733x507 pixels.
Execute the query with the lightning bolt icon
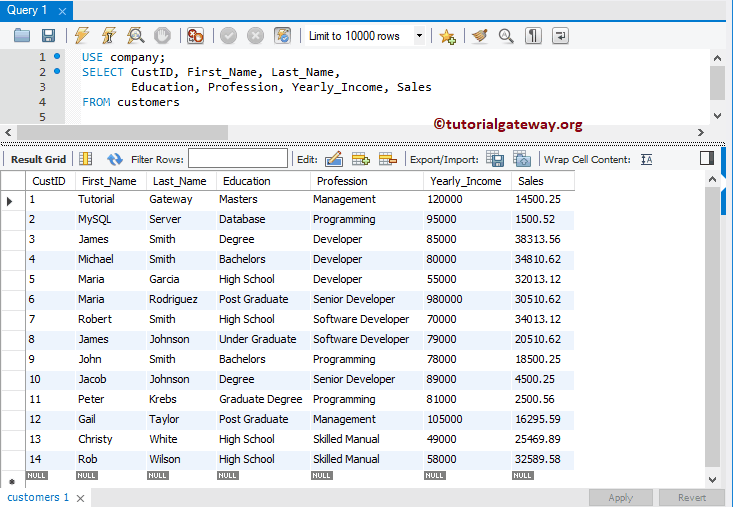(x=82, y=36)
